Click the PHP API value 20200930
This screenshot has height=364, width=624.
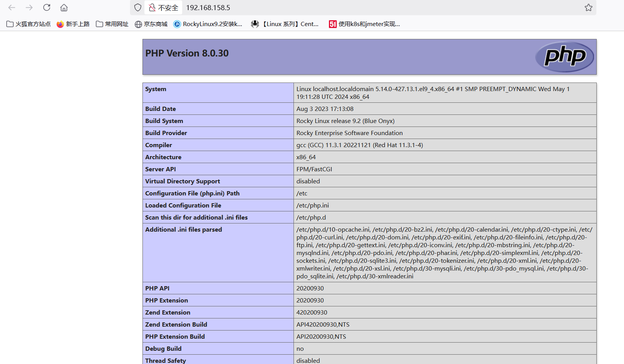(x=310, y=288)
